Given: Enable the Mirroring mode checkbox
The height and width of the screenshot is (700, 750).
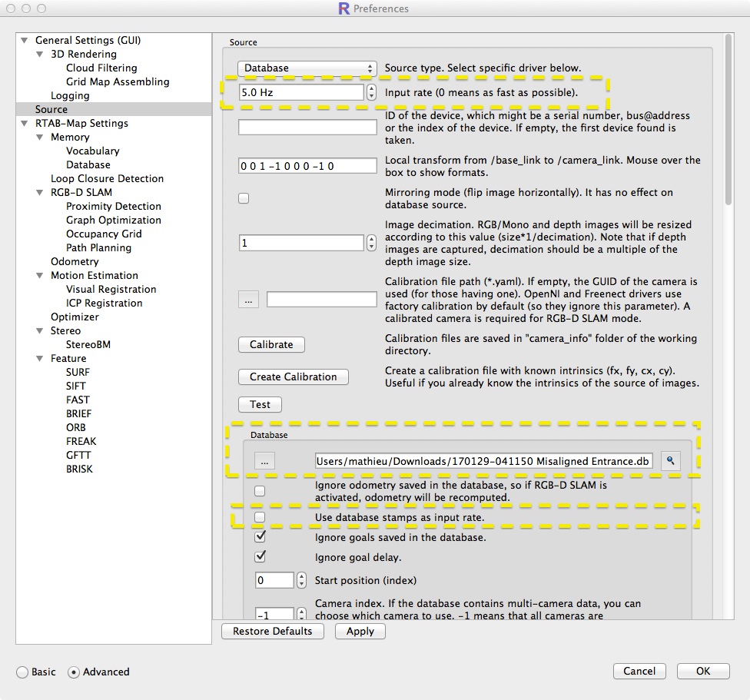Looking at the screenshot, I should click(244, 198).
